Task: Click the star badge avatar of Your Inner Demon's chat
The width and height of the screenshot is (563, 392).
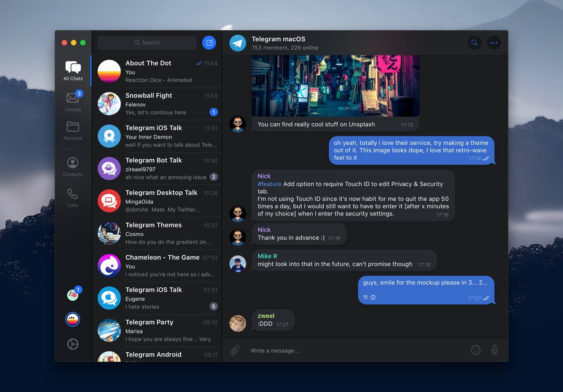Action: pos(109,136)
